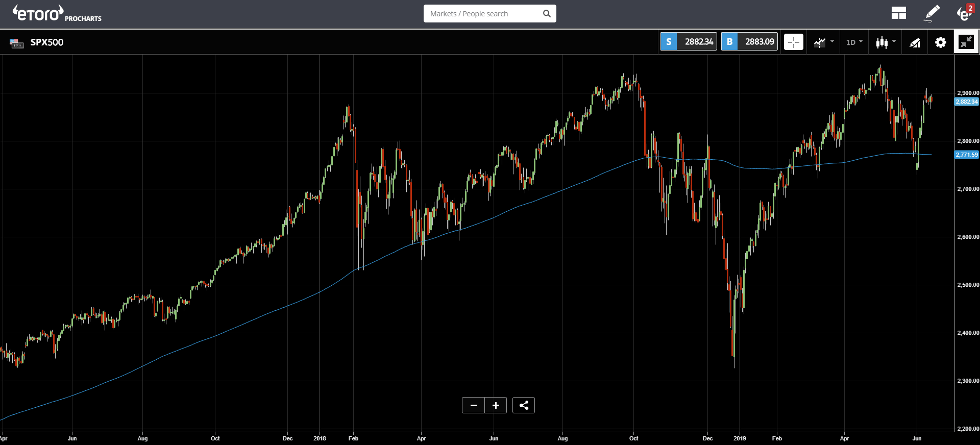Viewport: 980px width, 445px height.
Task: Click the 2,900.00 price axis label
Action: coord(968,93)
